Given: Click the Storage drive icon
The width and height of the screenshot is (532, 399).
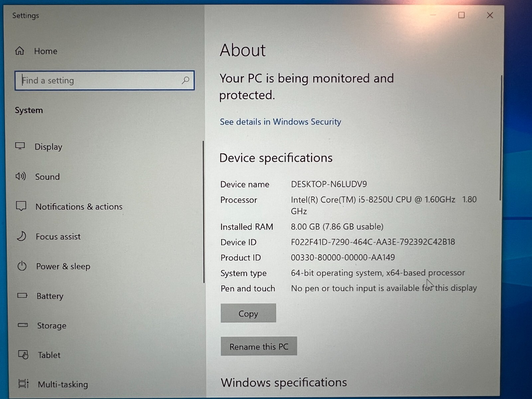Looking at the screenshot, I should click(23, 325).
